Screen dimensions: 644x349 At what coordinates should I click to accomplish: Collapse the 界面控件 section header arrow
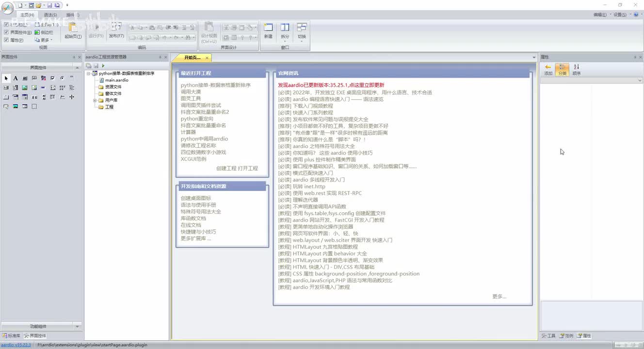click(77, 68)
